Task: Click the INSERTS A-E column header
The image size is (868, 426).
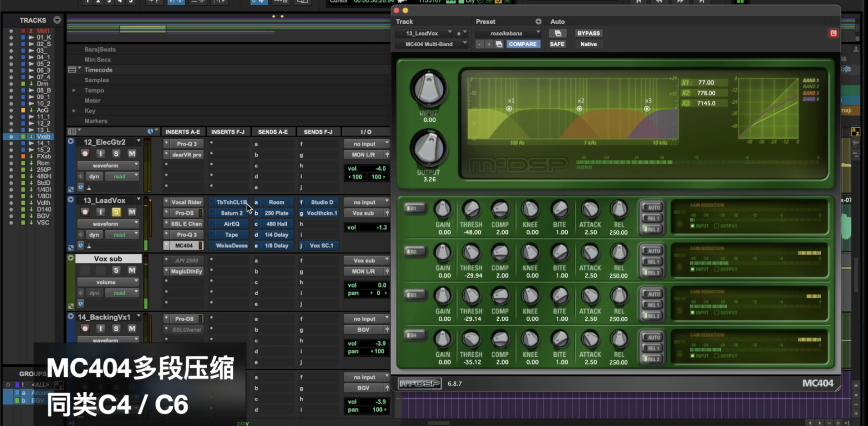Action: click(182, 132)
